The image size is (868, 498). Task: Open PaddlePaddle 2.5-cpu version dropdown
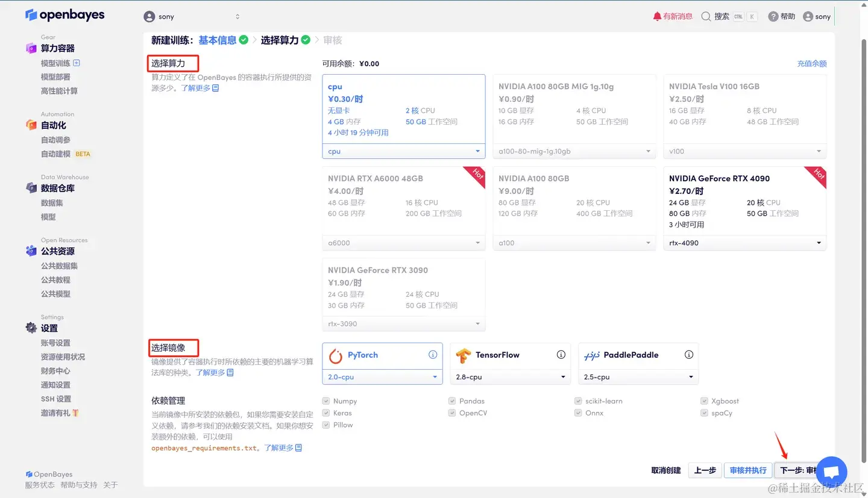point(638,377)
